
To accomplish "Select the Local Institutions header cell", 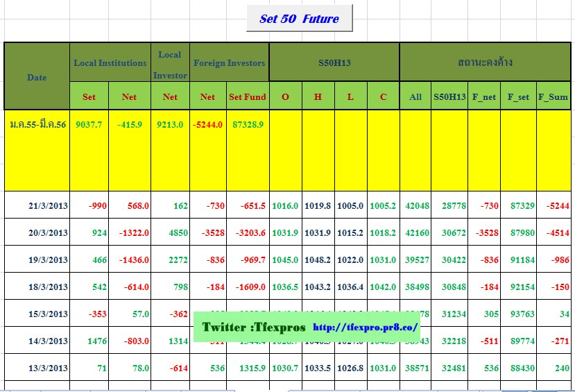I will (x=110, y=62).
